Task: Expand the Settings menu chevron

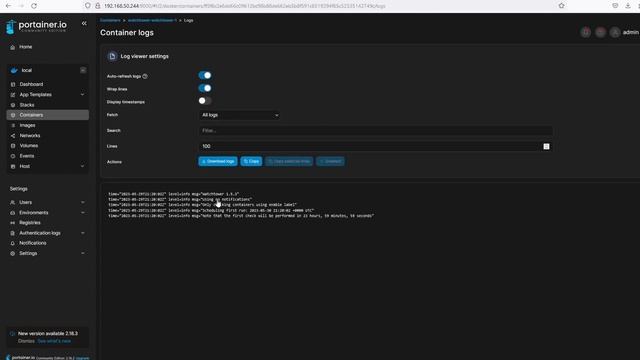Action: click(x=82, y=253)
